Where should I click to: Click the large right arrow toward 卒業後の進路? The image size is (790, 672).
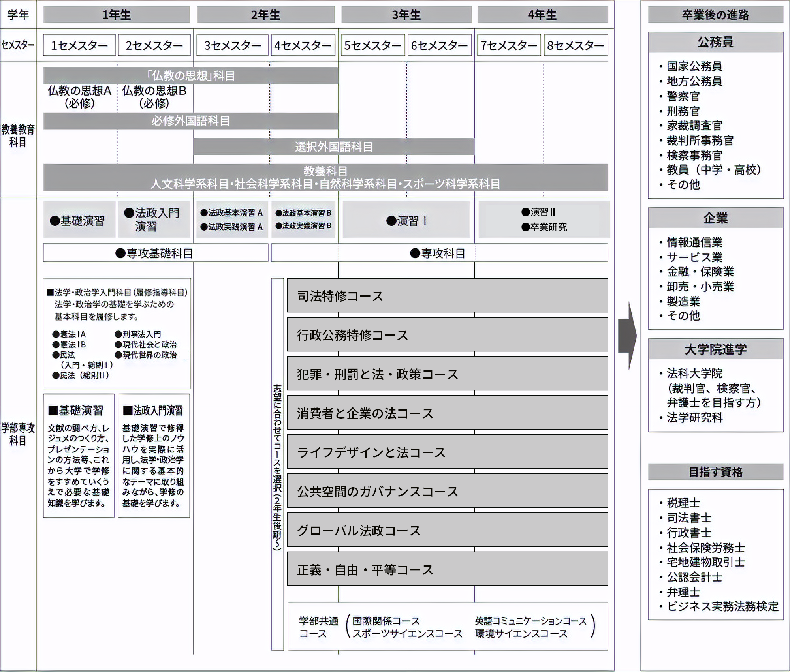[627, 336]
